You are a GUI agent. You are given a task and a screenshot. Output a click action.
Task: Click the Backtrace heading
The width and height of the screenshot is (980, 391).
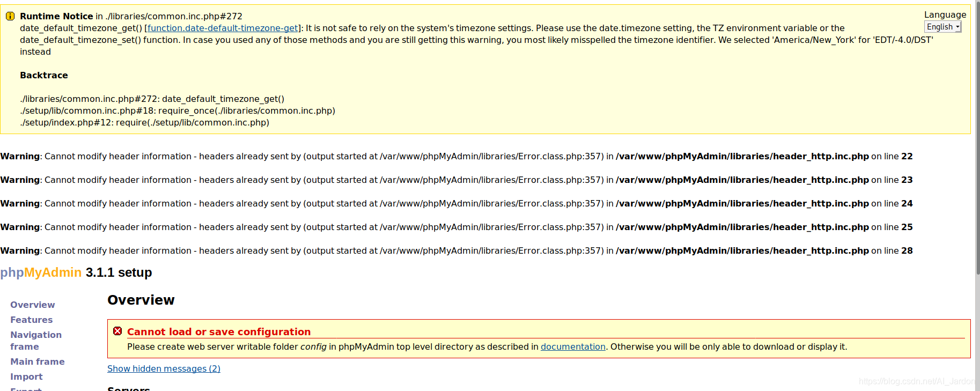[44, 75]
